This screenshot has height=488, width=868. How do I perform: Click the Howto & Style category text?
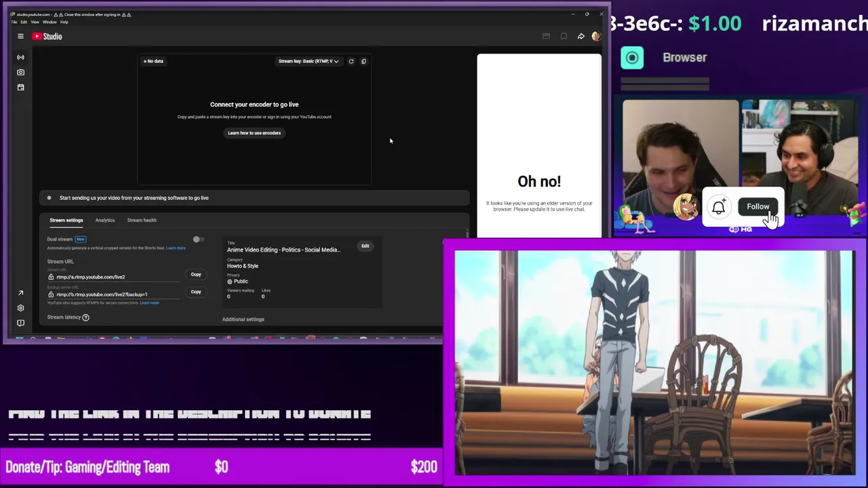pos(243,266)
